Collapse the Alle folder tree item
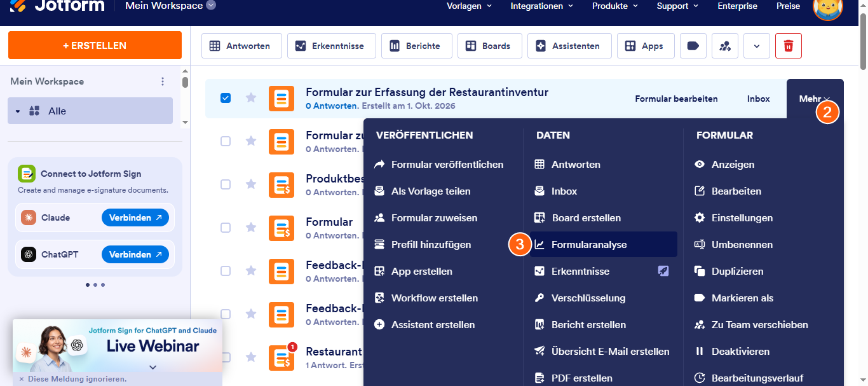The height and width of the screenshot is (386, 868). coord(18,111)
